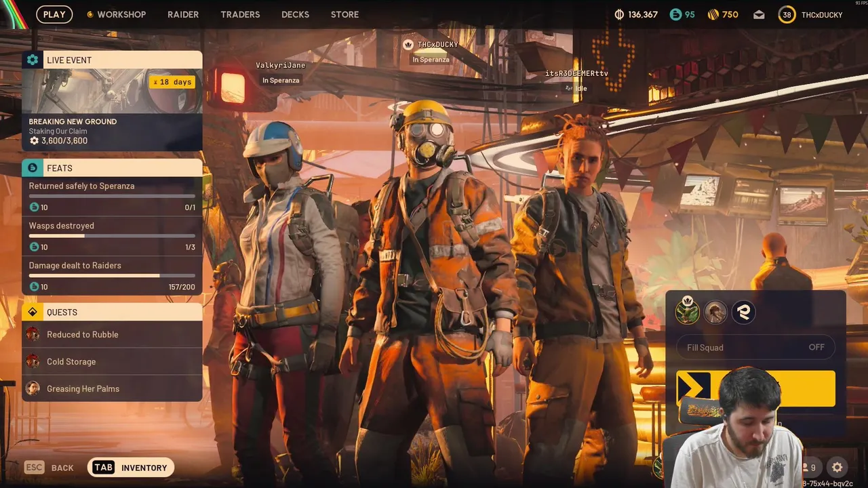
Task: Click the Damage dealt to Raiders progress bar
Action: click(112, 275)
